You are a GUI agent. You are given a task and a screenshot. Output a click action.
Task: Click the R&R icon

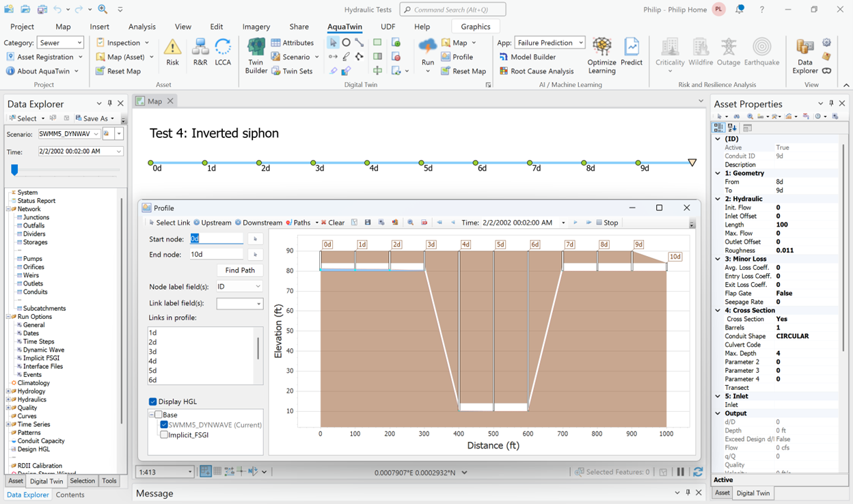pyautogui.click(x=200, y=52)
